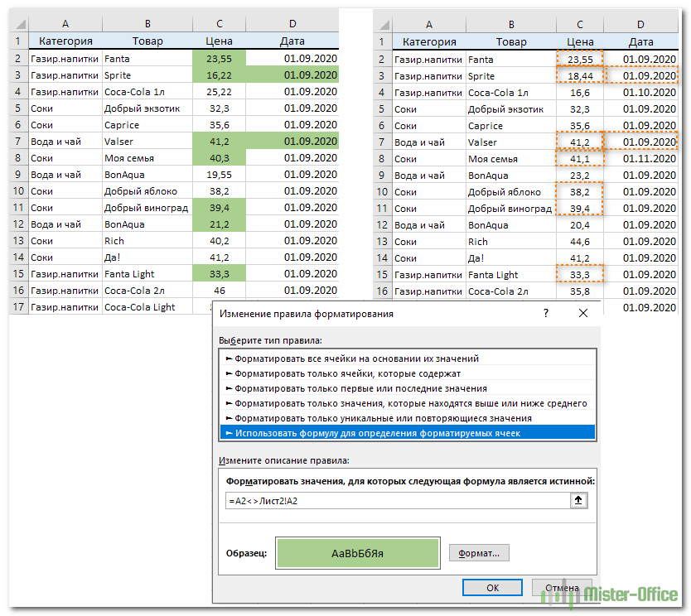Select the Sprite price cell 18,44 on right
The image size is (691, 616).
pyautogui.click(x=579, y=76)
